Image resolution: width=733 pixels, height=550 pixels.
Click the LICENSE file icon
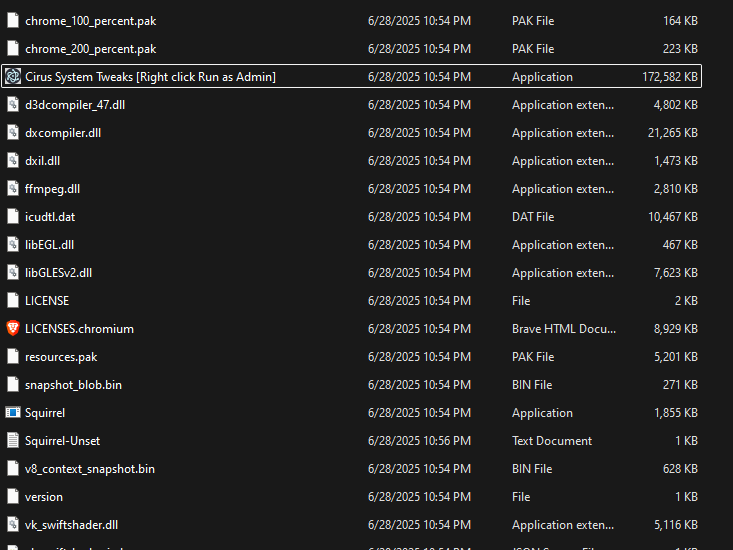point(13,301)
